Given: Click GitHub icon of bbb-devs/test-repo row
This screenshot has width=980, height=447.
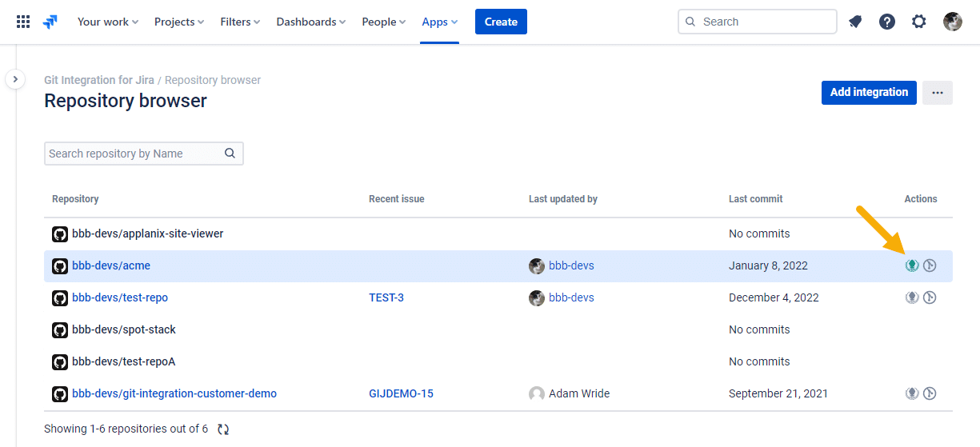Looking at the screenshot, I should pos(60,298).
